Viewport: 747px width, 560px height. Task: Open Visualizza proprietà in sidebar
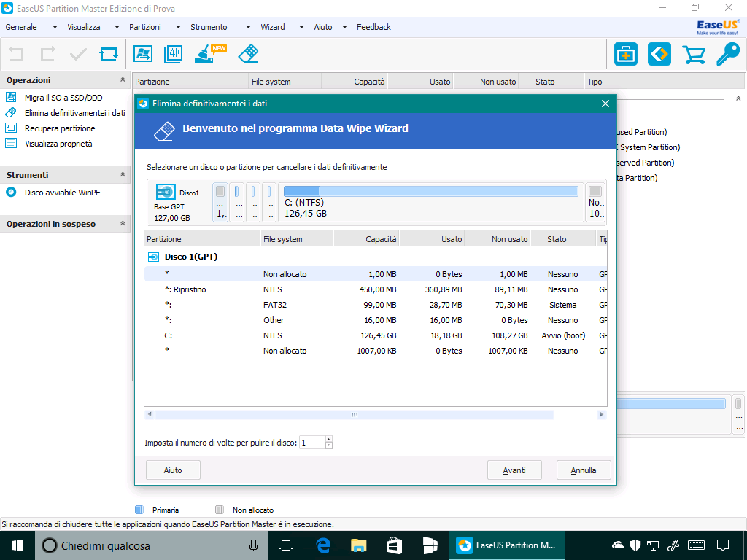point(58,144)
